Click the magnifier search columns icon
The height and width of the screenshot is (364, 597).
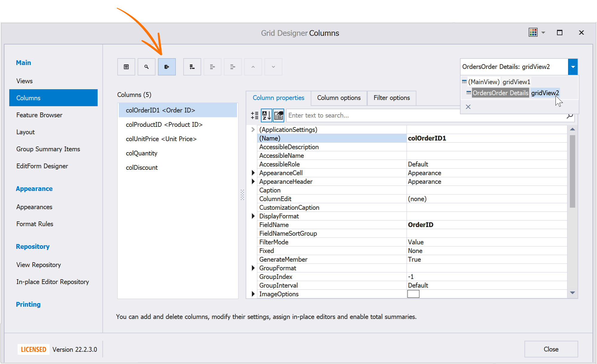pos(147,67)
